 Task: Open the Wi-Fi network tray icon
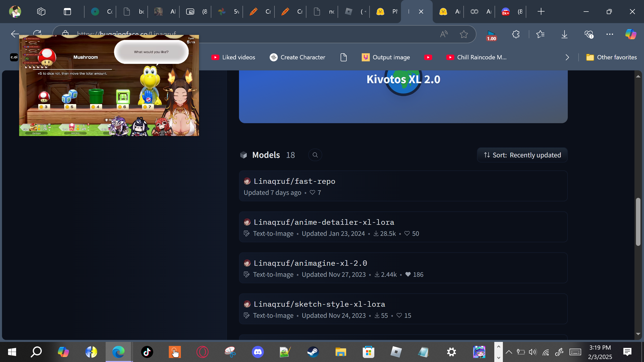[546, 352]
